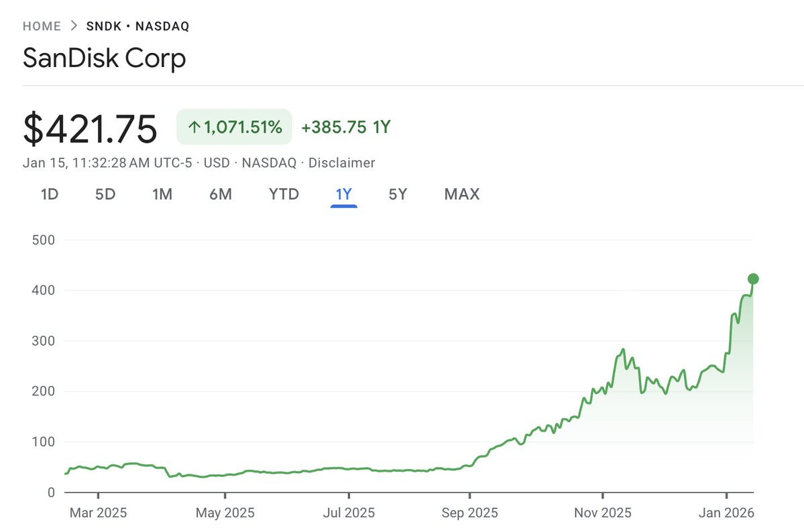
Task: Click the +385.75 1Y change text
Action: coord(345,127)
